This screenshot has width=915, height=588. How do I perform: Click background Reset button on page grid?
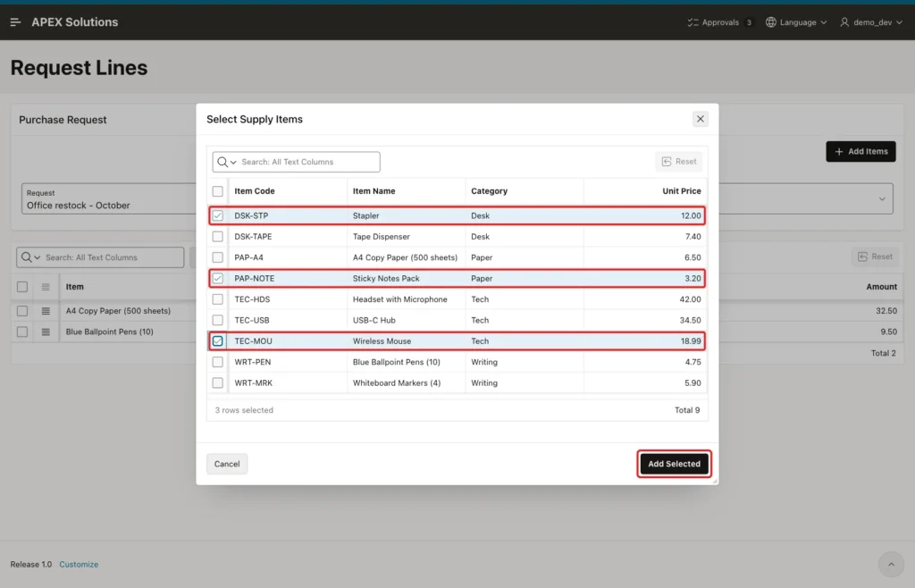(875, 256)
